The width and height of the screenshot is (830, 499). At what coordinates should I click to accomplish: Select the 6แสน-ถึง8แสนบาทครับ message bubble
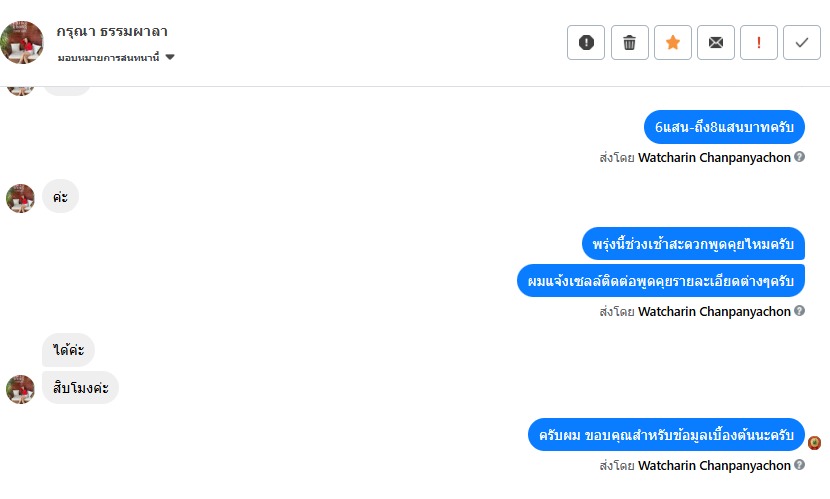click(724, 127)
